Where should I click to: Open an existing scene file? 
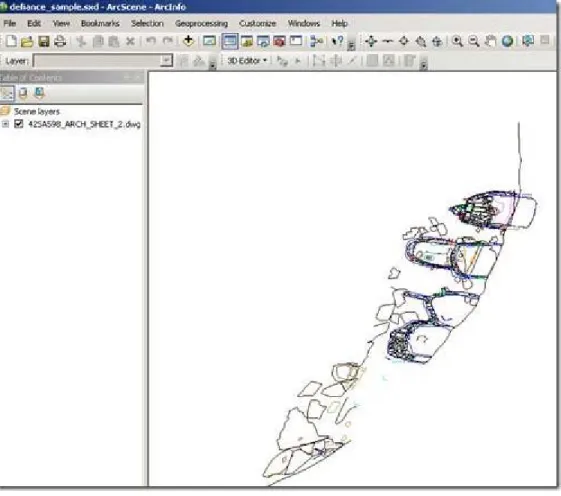pyautogui.click(x=27, y=42)
